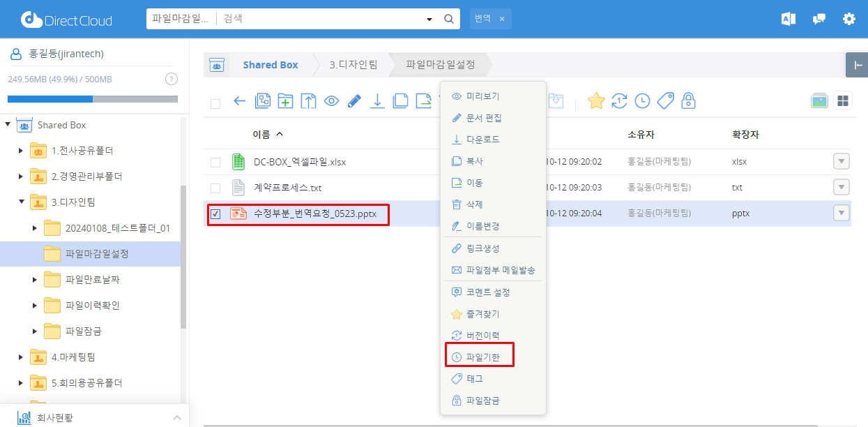The height and width of the screenshot is (427, 868).
Task: Open the search scope dropdown arrow
Action: 429,20
